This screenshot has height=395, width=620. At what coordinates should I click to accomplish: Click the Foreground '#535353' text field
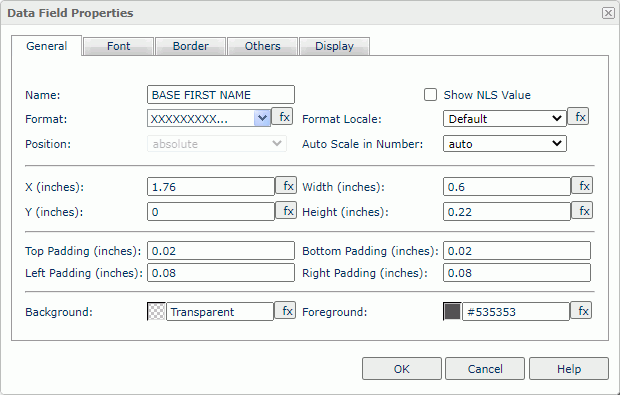516,312
